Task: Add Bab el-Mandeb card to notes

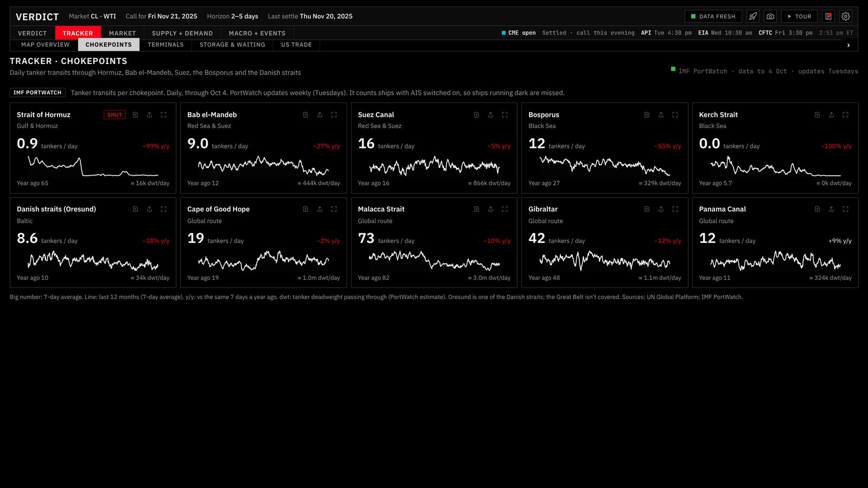Action: click(305, 115)
